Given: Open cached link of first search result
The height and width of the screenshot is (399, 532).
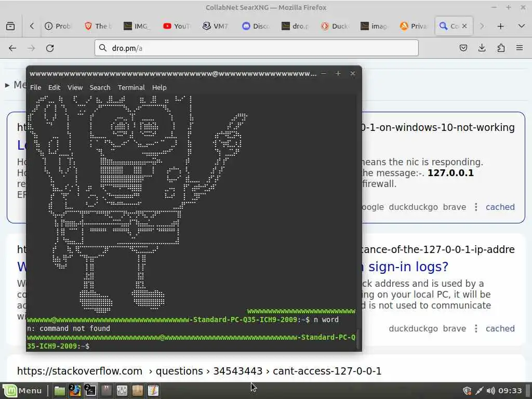Looking at the screenshot, I should (x=500, y=207).
